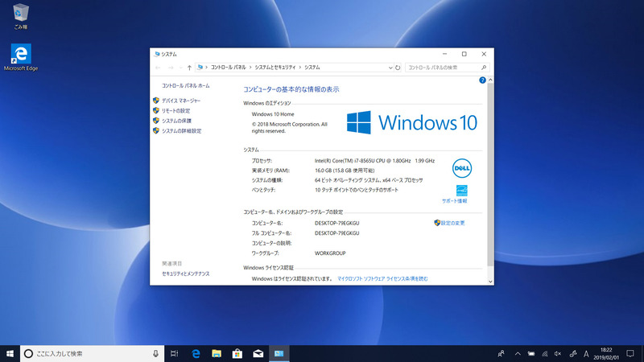Minimize the System window

click(x=444, y=54)
